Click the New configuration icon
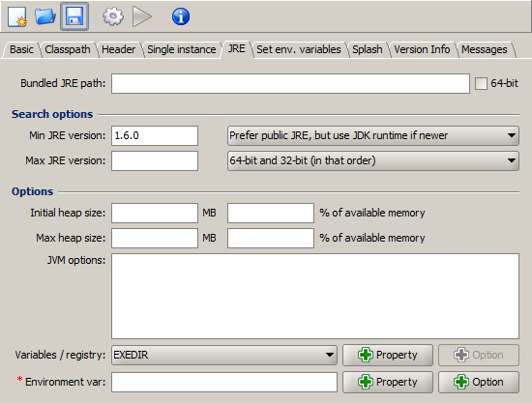Image resolution: width=532 pixels, height=403 pixels. [17, 16]
